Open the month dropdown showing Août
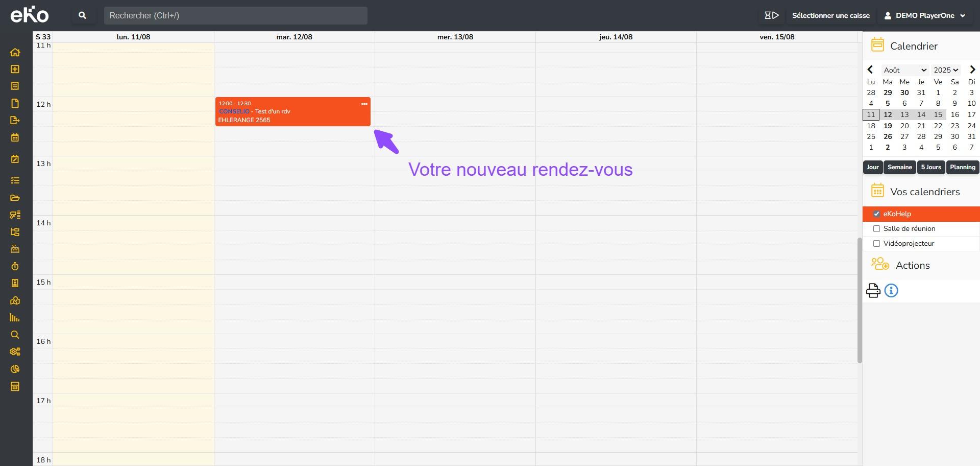The width and height of the screenshot is (980, 466). [904, 70]
